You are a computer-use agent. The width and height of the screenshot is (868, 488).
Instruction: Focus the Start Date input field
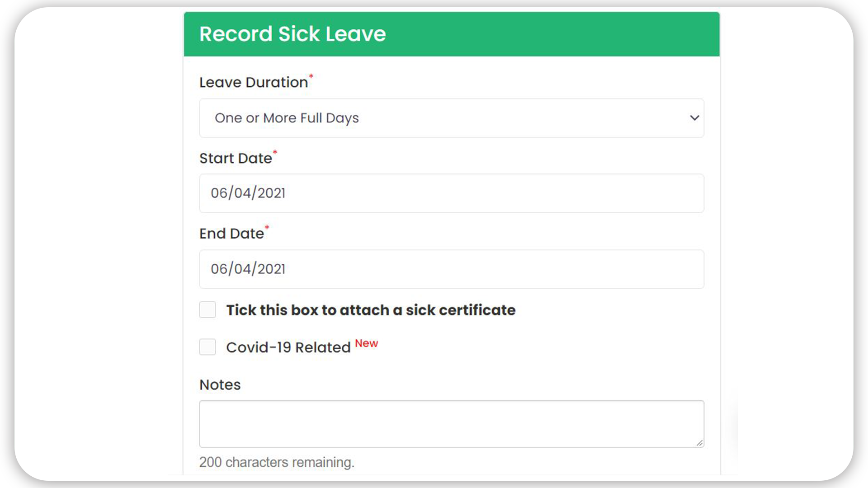(x=452, y=193)
